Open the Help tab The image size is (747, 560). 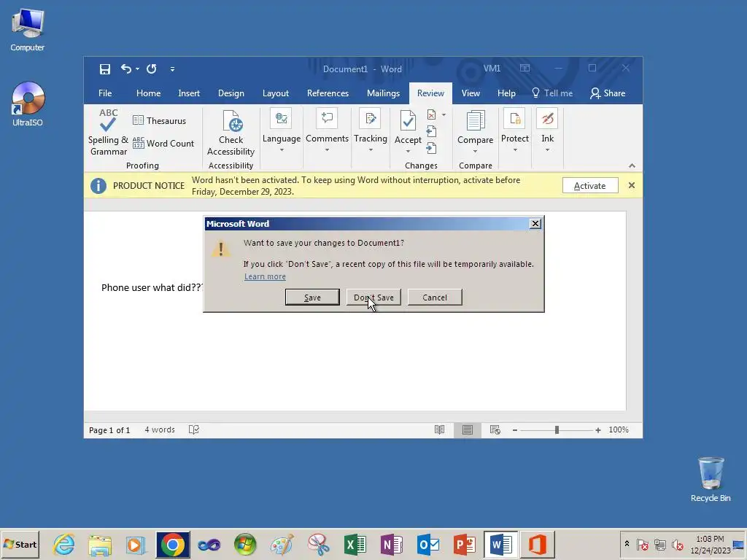click(x=506, y=93)
